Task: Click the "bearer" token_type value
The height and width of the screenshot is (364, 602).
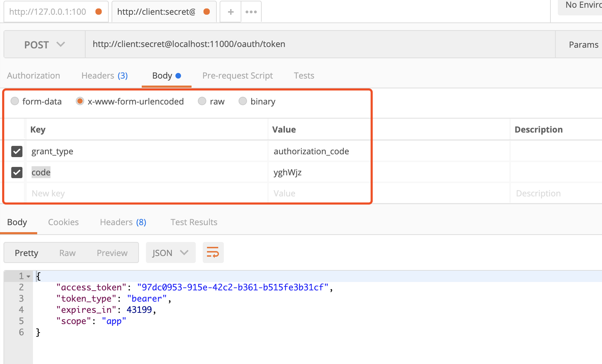Action: [x=147, y=299]
